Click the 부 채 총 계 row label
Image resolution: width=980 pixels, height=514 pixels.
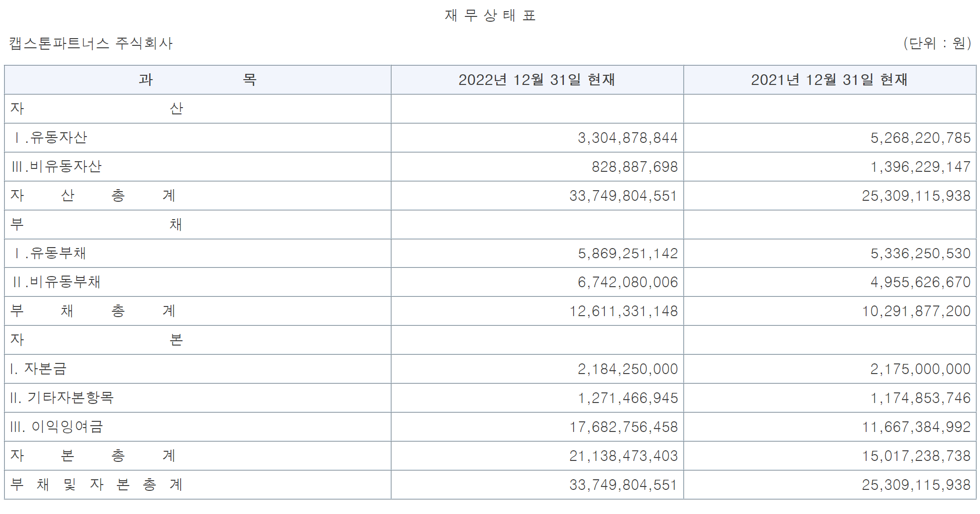click(93, 311)
